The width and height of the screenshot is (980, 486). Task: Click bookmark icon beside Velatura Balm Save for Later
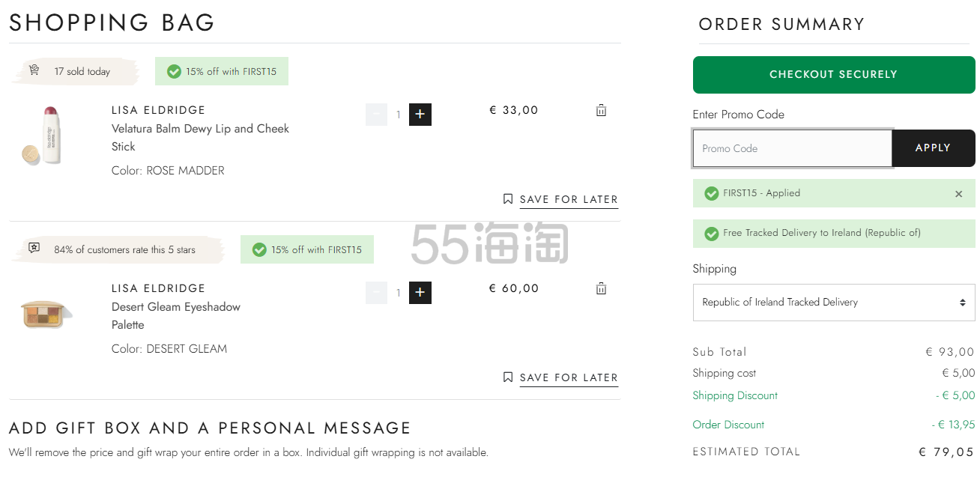(508, 199)
